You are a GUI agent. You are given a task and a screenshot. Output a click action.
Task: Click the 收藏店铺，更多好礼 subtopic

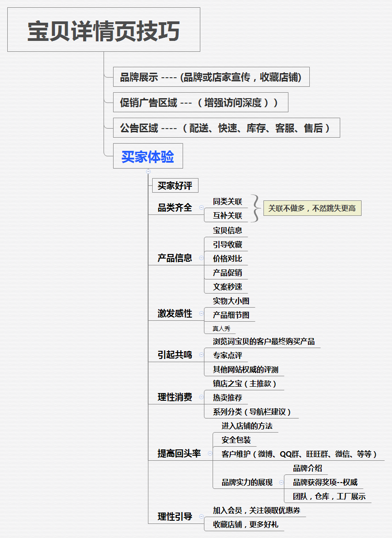point(245,524)
